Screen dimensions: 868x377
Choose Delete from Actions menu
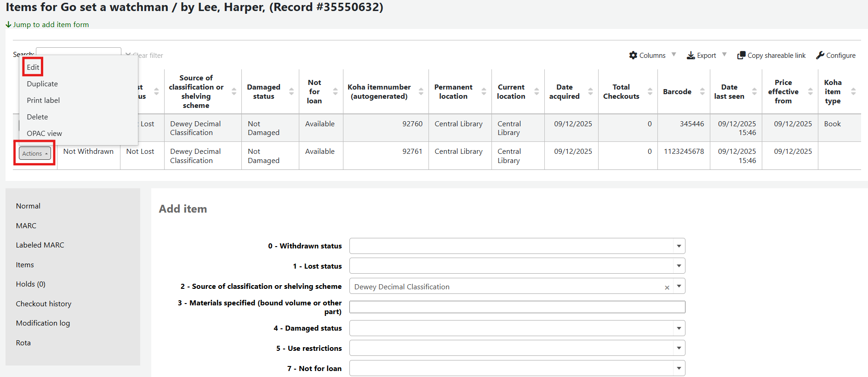(x=37, y=117)
